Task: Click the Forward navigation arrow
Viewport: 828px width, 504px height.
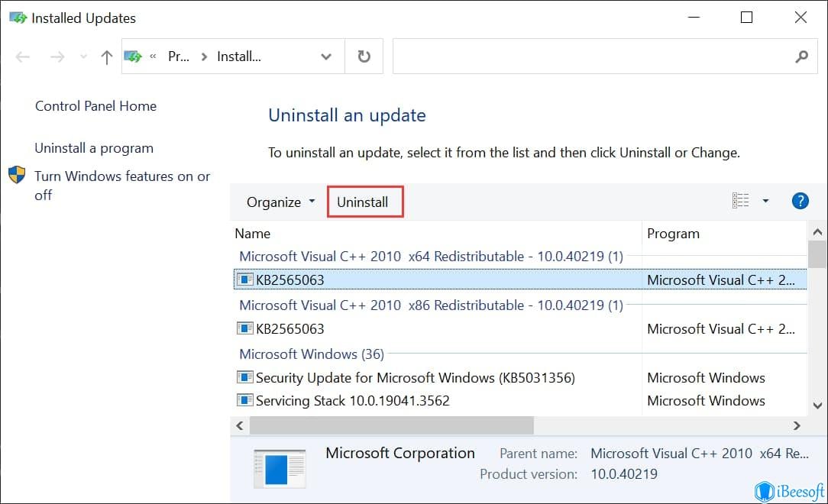Action: click(x=57, y=57)
